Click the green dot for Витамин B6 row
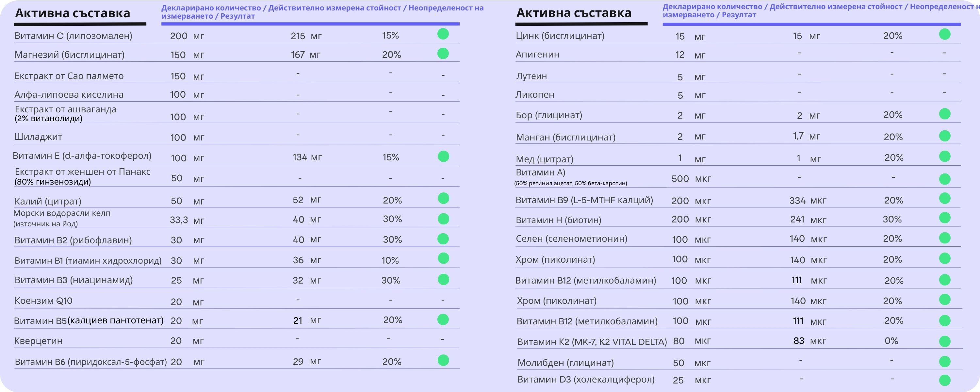 [443, 360]
